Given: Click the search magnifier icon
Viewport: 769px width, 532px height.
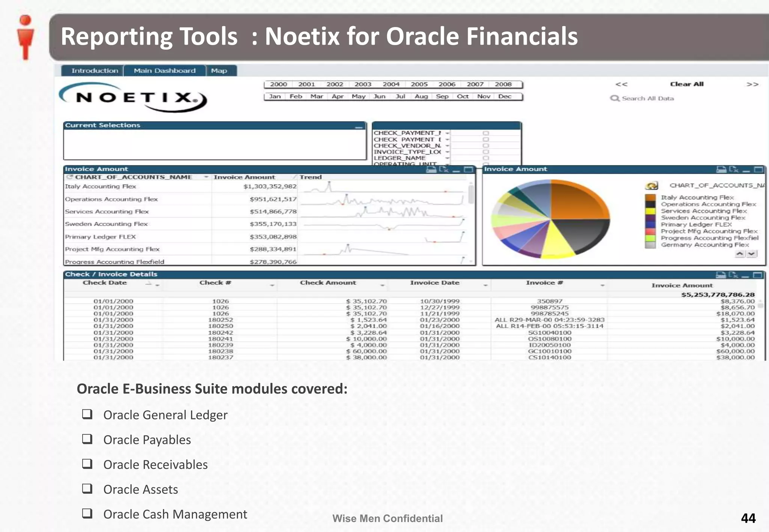Looking at the screenshot, I should (614, 98).
